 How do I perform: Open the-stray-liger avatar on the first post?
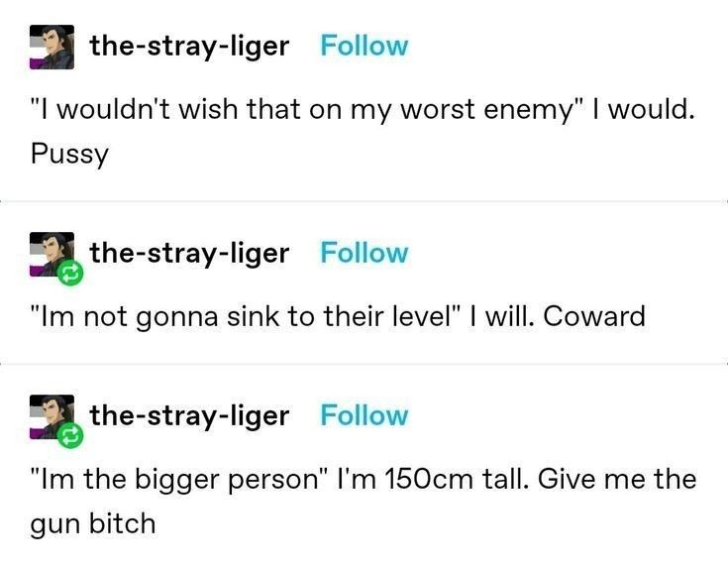click(x=52, y=47)
